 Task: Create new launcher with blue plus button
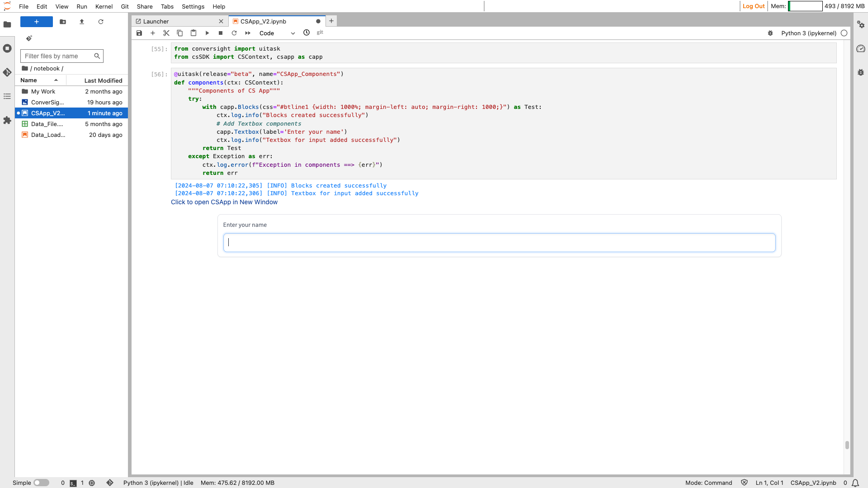click(37, 22)
